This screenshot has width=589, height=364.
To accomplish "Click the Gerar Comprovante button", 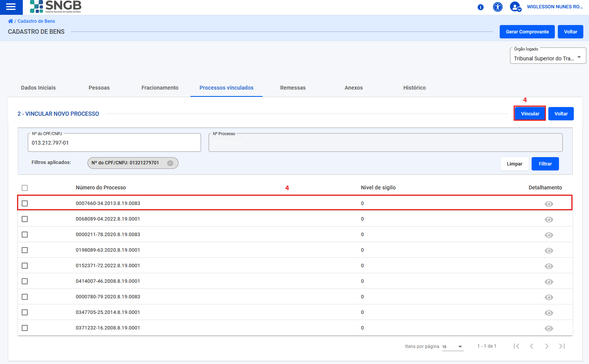I will pos(527,32).
